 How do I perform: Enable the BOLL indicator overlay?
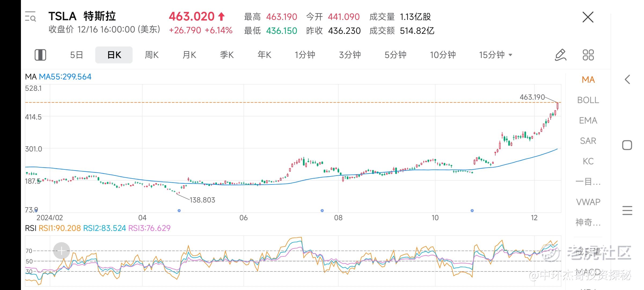pos(588,100)
